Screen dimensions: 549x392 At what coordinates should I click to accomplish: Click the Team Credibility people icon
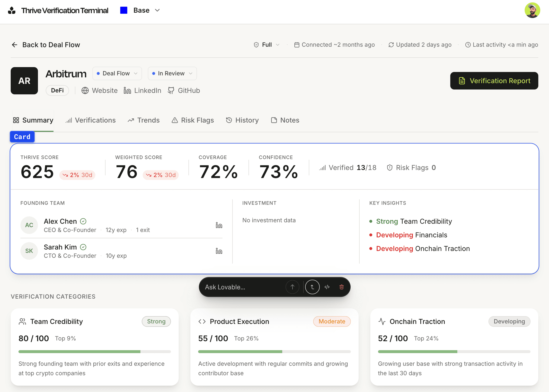22,321
